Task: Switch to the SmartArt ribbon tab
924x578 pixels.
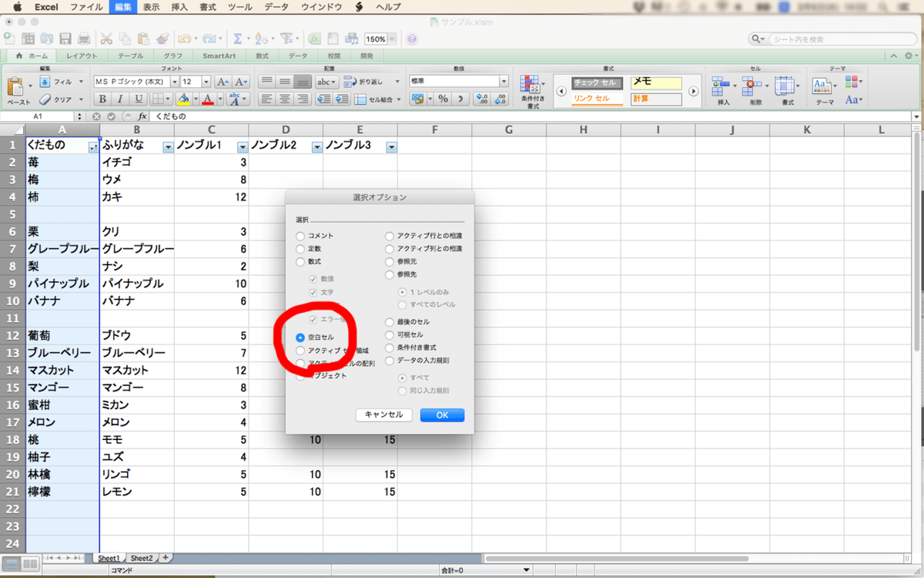Action: [219, 56]
